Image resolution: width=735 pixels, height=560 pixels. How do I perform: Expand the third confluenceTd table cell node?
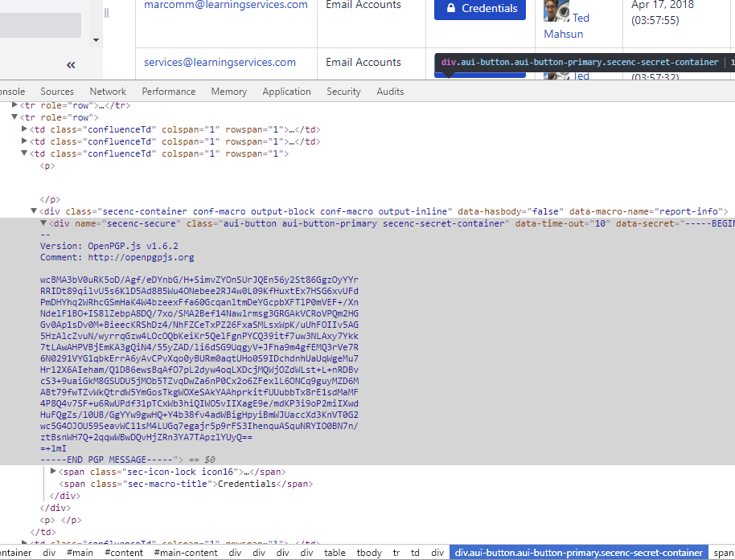24,153
